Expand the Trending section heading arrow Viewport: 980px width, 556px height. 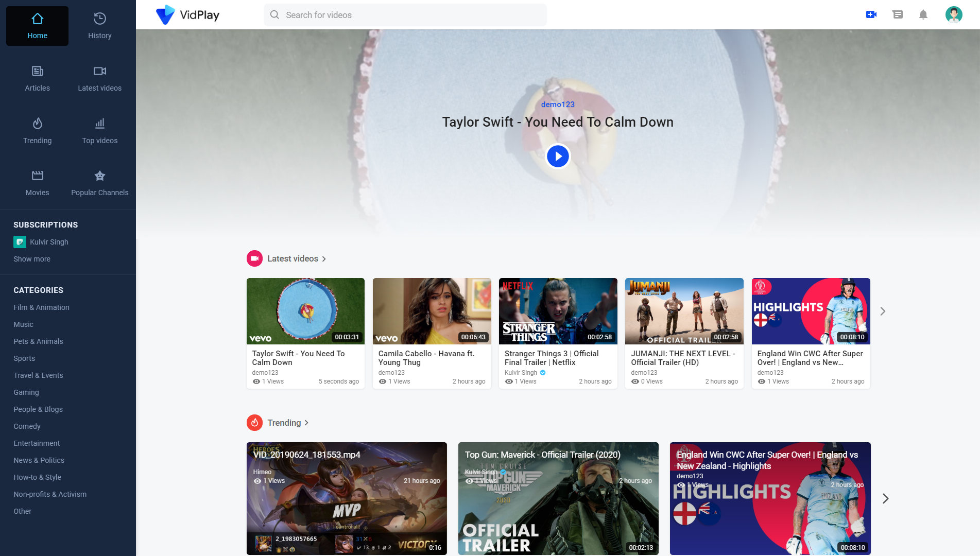(306, 423)
